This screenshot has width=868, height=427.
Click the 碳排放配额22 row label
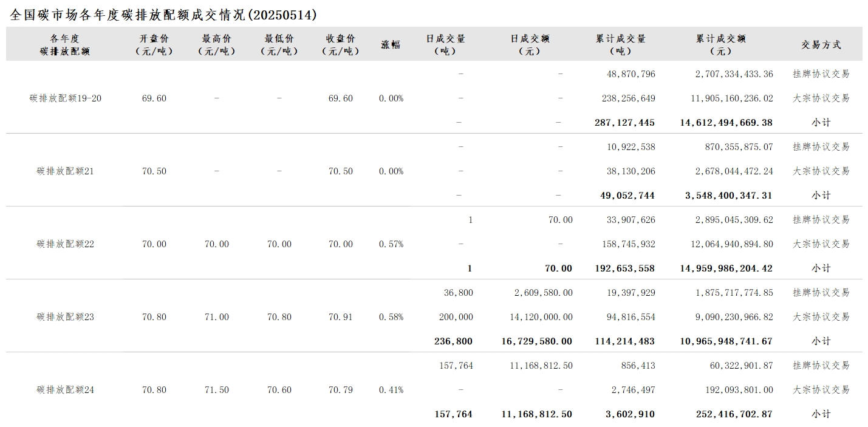tap(66, 244)
